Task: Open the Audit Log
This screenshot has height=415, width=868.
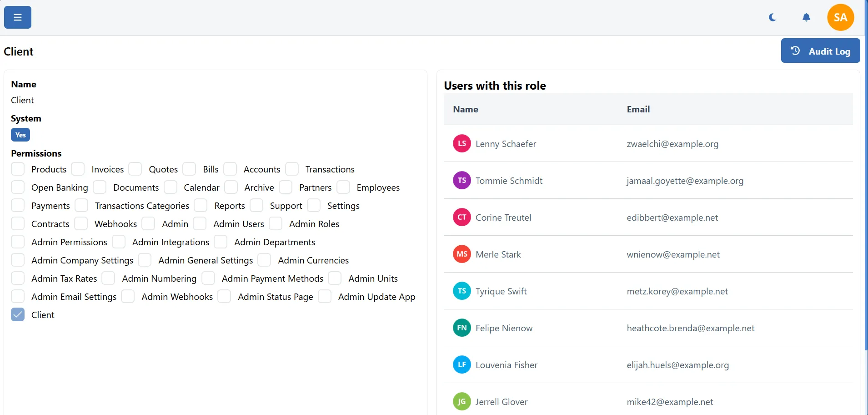Action: click(820, 51)
